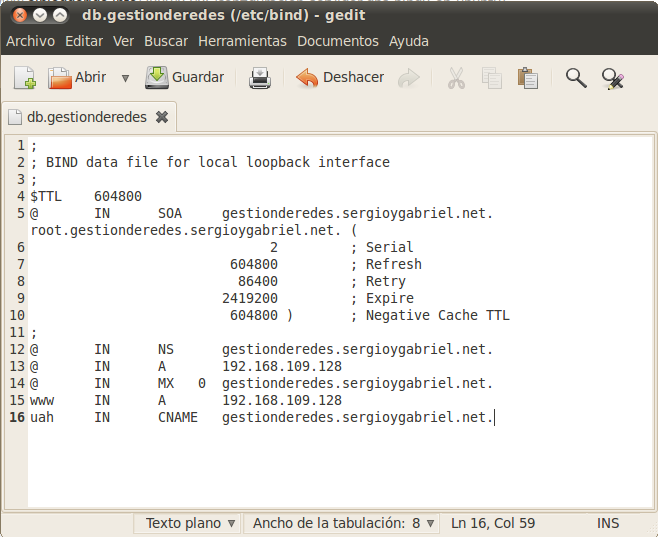Click line number 10 in the margin

click(17, 315)
